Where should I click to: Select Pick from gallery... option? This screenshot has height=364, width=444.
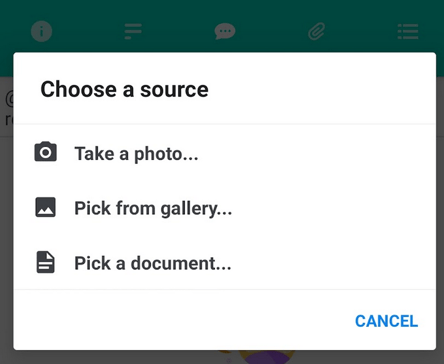click(225, 208)
